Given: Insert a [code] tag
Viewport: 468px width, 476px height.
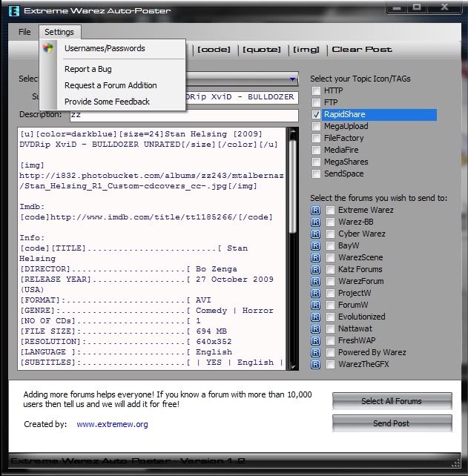Looking at the screenshot, I should pos(214,50).
